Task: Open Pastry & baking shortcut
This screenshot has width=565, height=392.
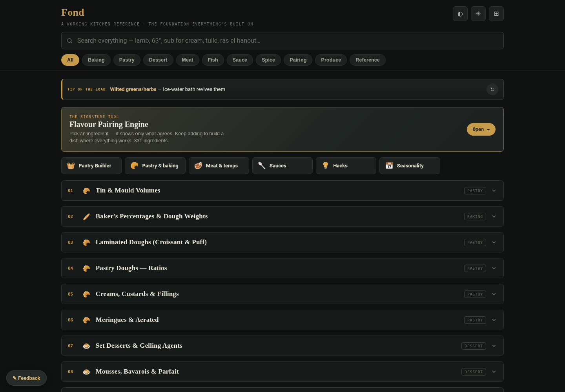Action: [155, 166]
